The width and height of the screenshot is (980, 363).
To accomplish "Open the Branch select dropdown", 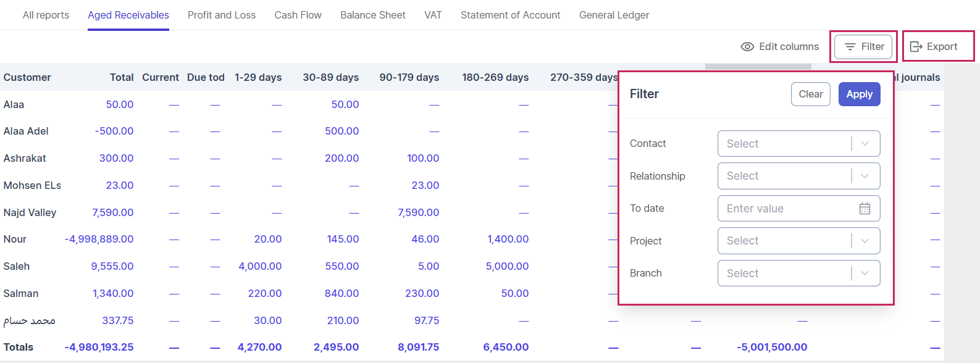I will coord(798,273).
